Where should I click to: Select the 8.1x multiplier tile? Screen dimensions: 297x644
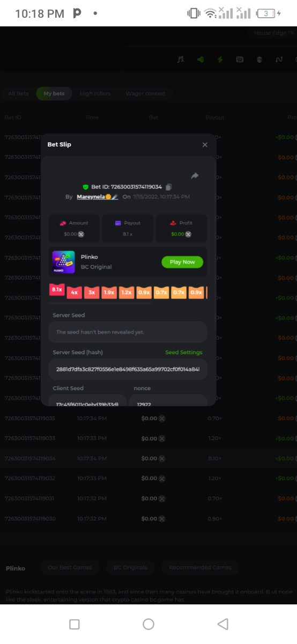point(57,290)
